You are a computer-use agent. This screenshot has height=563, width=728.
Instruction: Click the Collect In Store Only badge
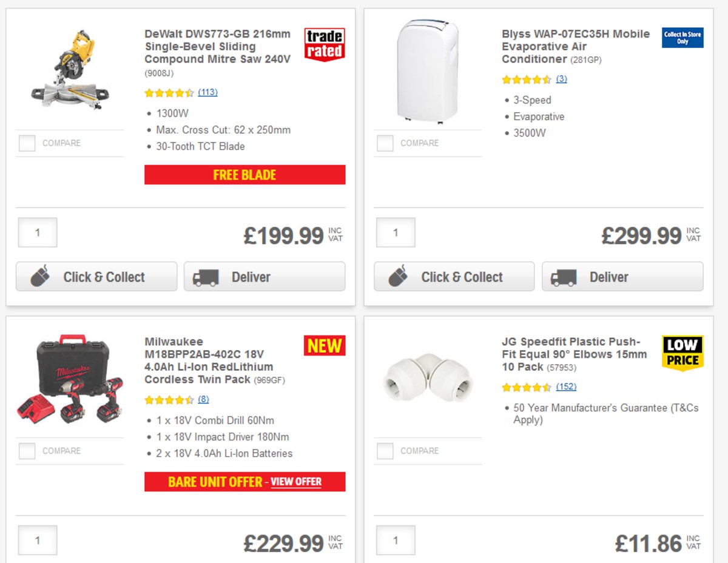click(x=682, y=38)
